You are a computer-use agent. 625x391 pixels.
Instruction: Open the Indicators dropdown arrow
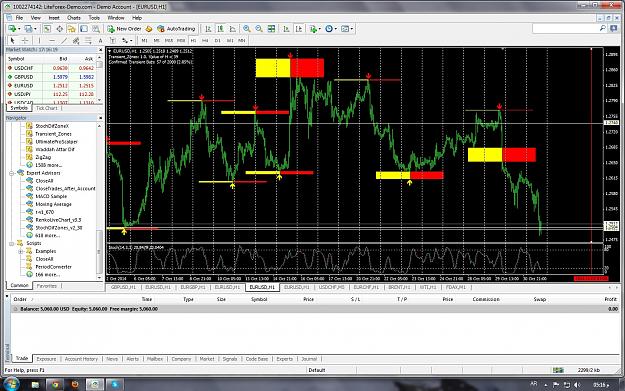pyautogui.click(x=320, y=29)
